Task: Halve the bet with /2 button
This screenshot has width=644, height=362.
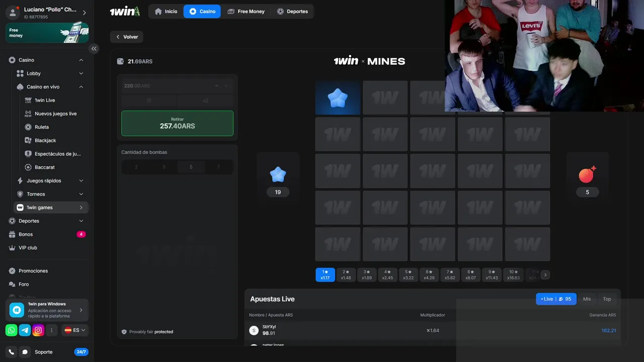Action: tap(149, 101)
